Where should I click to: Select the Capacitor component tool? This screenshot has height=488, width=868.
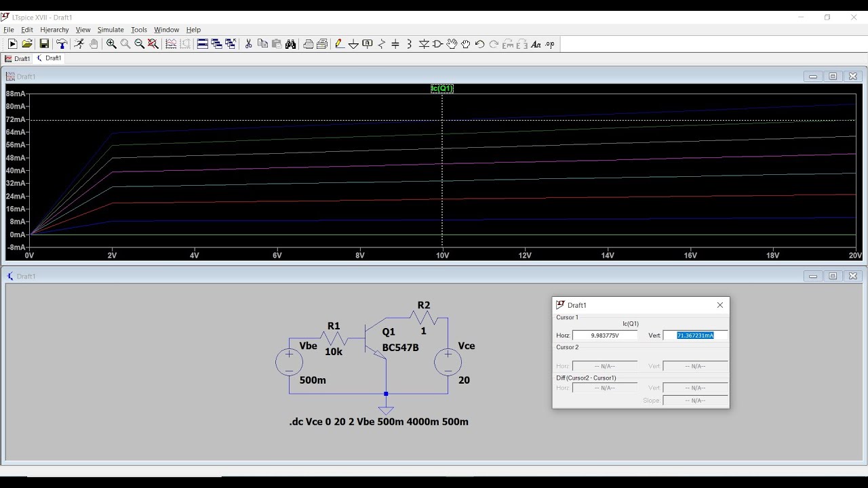(x=395, y=44)
